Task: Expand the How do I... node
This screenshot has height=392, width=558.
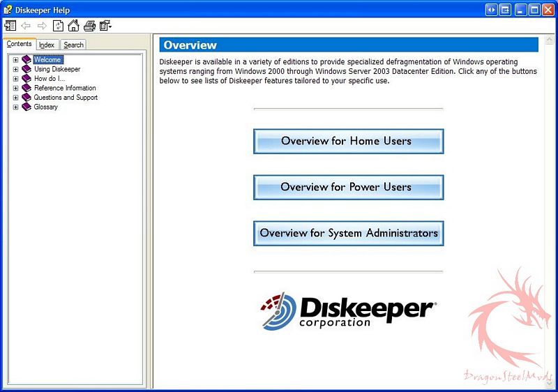Action: pyautogui.click(x=15, y=79)
